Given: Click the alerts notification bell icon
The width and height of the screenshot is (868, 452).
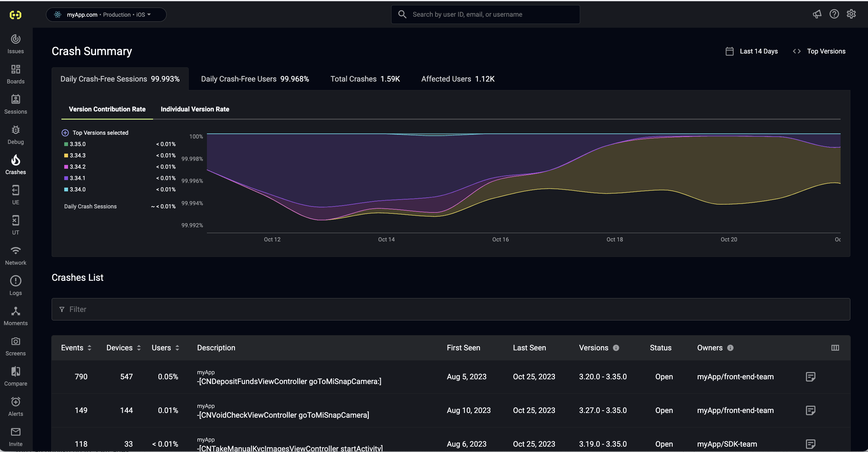Looking at the screenshot, I should coord(15,402).
